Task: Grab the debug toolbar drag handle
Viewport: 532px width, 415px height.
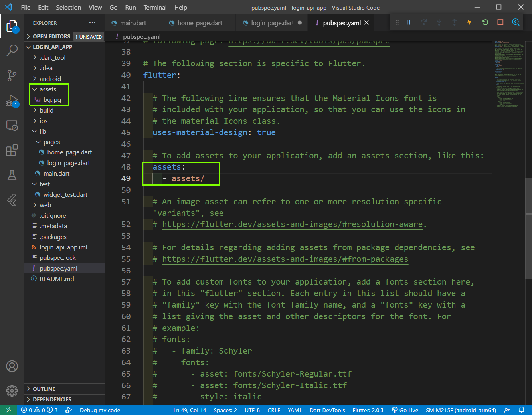Action: (397, 22)
